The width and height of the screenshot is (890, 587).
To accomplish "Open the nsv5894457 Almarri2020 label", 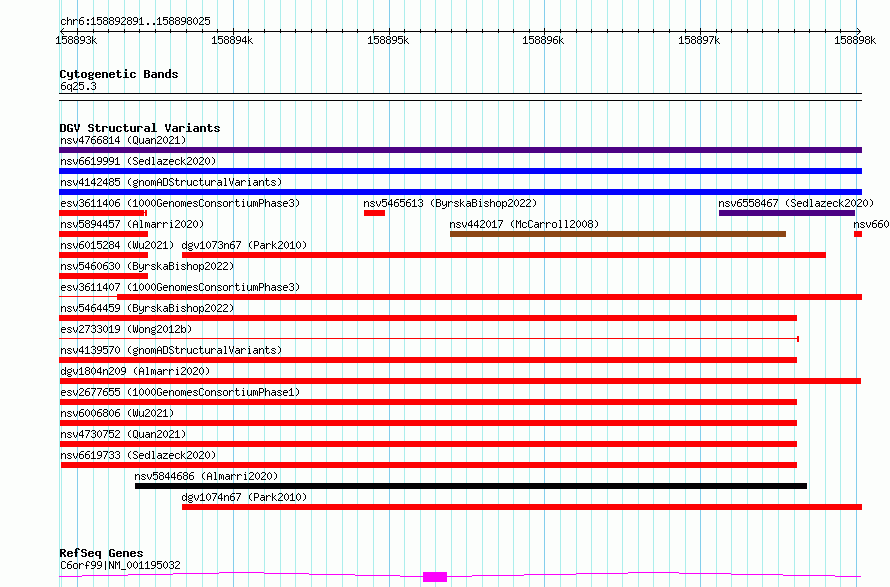I will [132, 224].
